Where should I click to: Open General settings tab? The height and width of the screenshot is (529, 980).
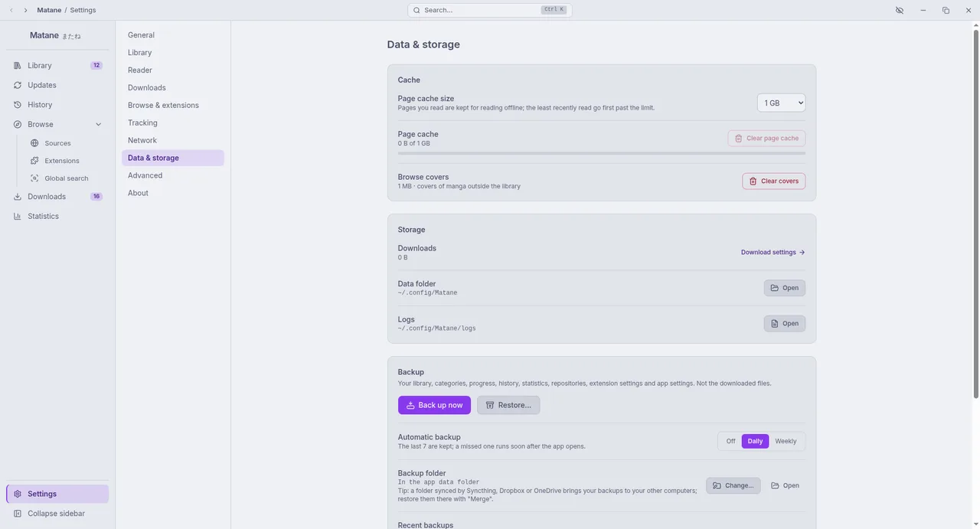173,35
